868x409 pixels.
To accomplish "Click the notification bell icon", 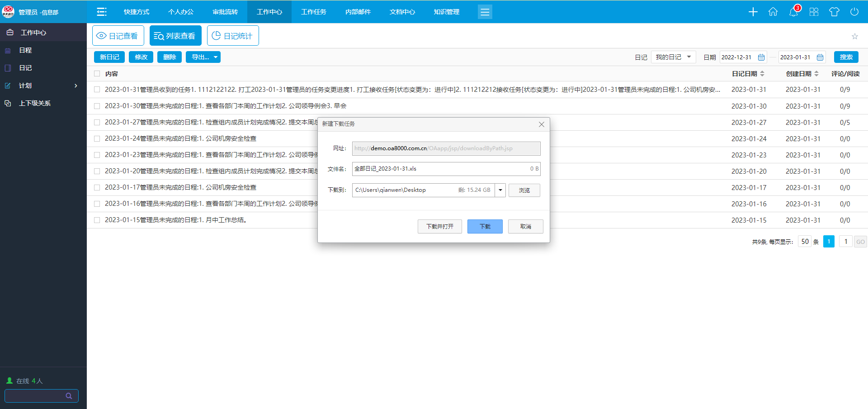I will point(793,12).
